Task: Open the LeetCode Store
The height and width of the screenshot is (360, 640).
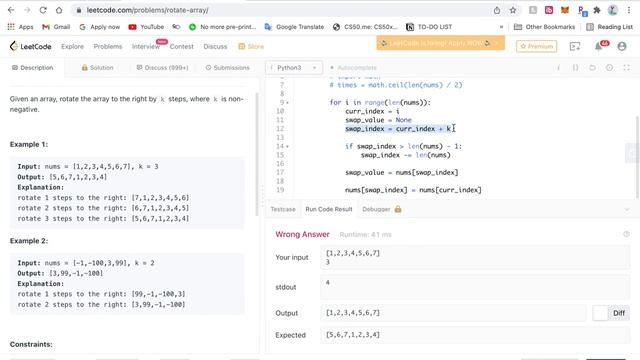Action: click(x=251, y=47)
